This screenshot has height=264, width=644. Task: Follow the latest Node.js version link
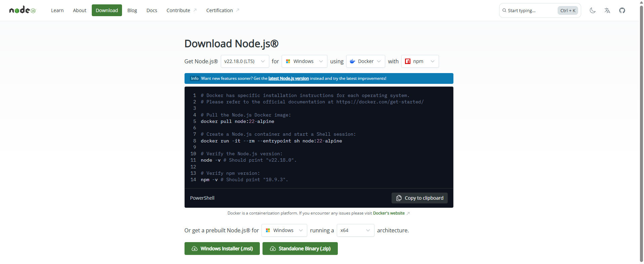tap(288, 78)
